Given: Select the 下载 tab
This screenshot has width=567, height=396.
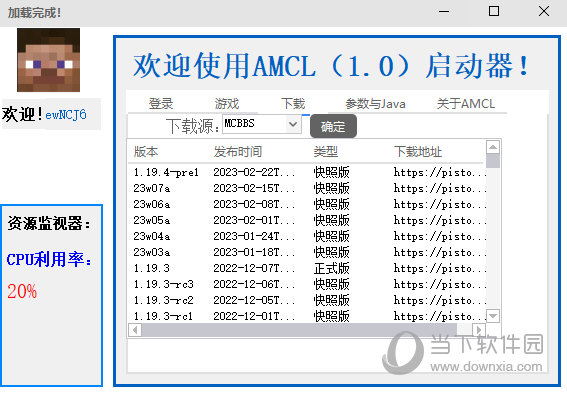Looking at the screenshot, I should [293, 104].
